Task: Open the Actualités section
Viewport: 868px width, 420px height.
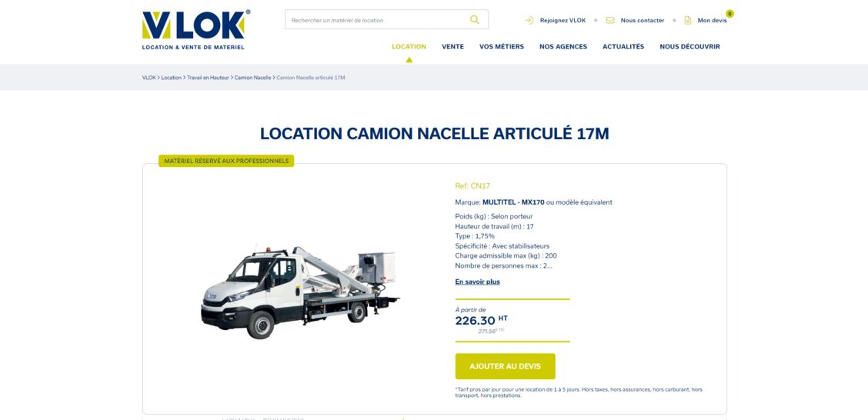Action: coord(623,46)
